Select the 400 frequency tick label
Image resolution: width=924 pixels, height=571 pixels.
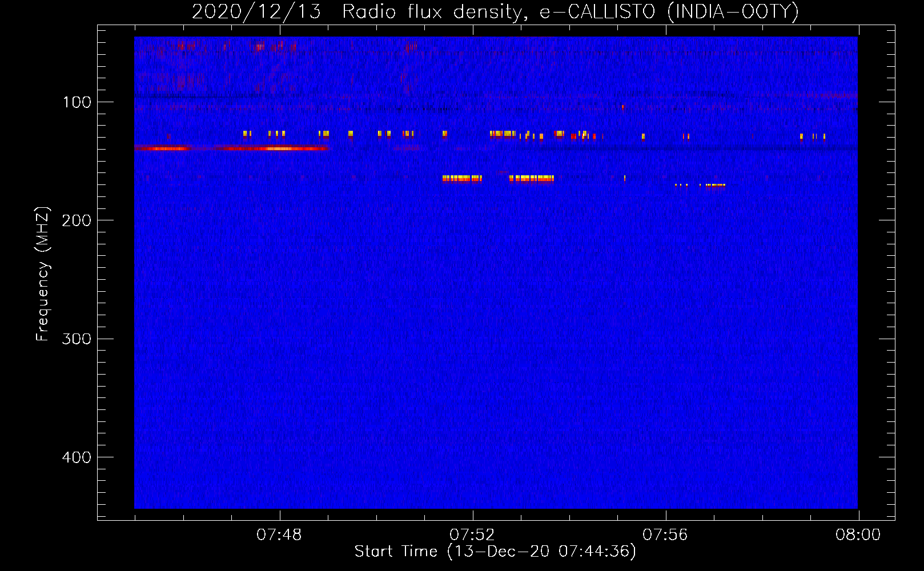pos(77,457)
